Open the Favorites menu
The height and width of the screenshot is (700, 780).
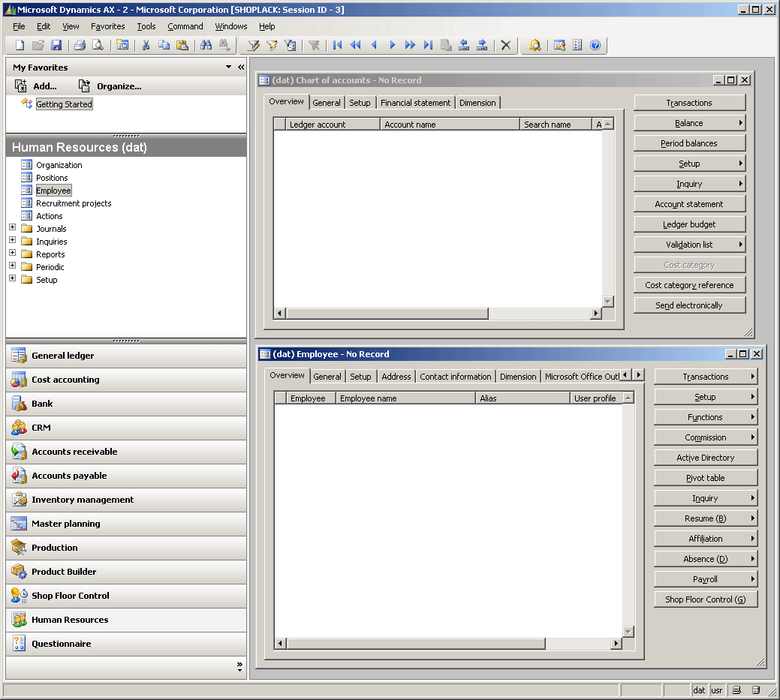pos(107,26)
